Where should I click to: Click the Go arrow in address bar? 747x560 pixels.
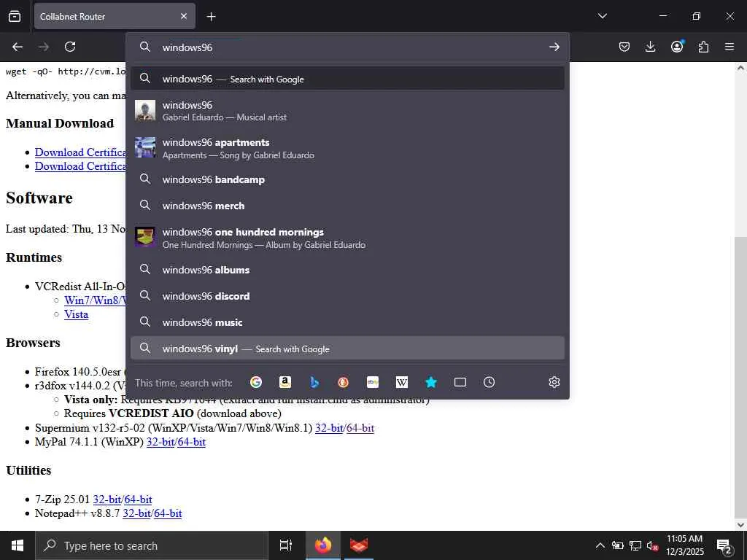click(x=554, y=47)
